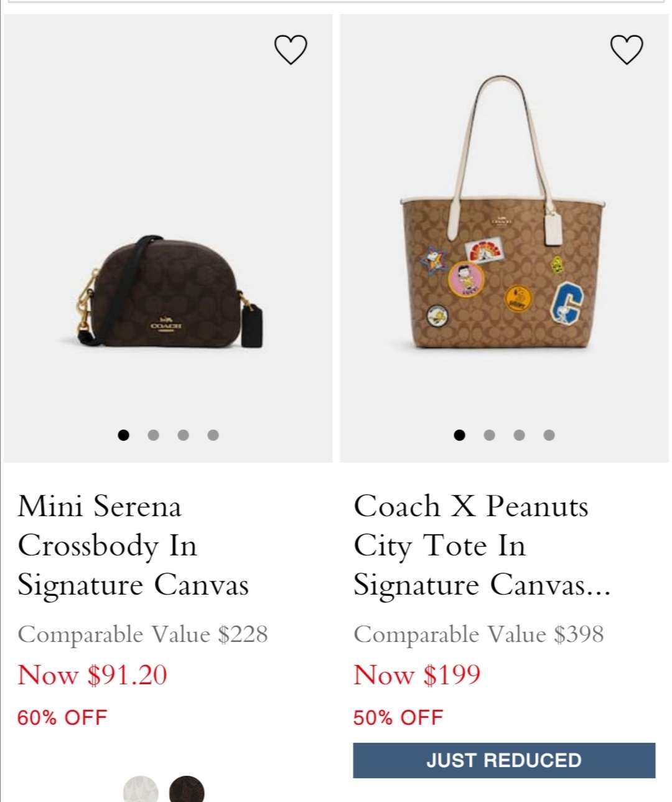Screen dimensions: 672x802
Task: Click the Now $199 price
Action: [x=417, y=675]
